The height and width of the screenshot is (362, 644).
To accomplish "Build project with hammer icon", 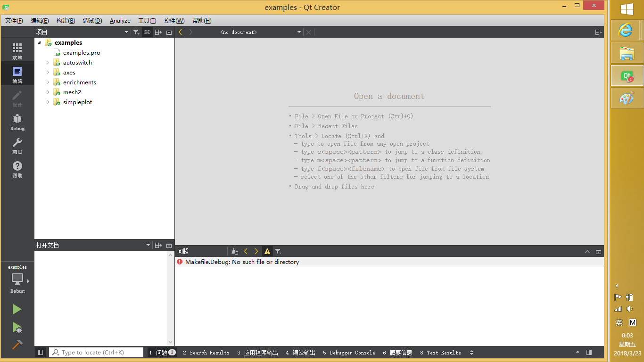I will [x=17, y=345].
